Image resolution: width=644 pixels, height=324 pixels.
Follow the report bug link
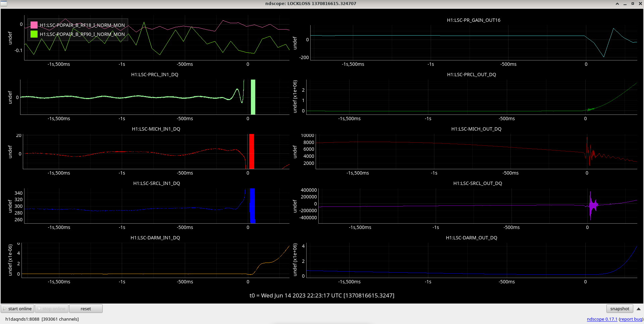[631, 319]
